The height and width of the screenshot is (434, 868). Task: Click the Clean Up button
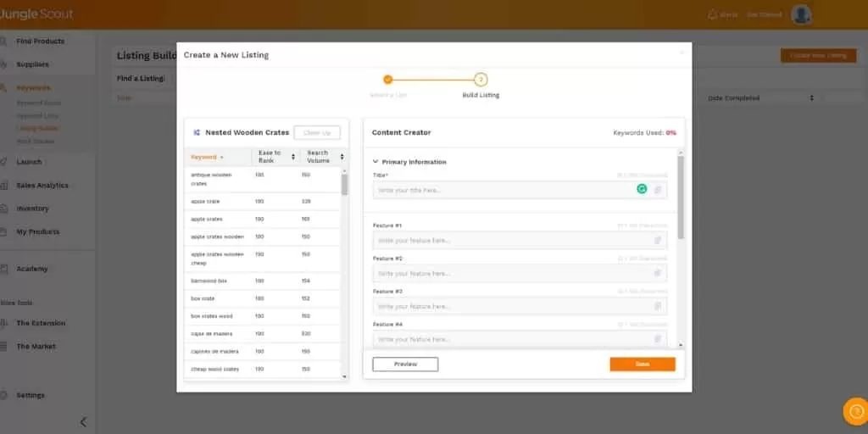[x=317, y=133]
